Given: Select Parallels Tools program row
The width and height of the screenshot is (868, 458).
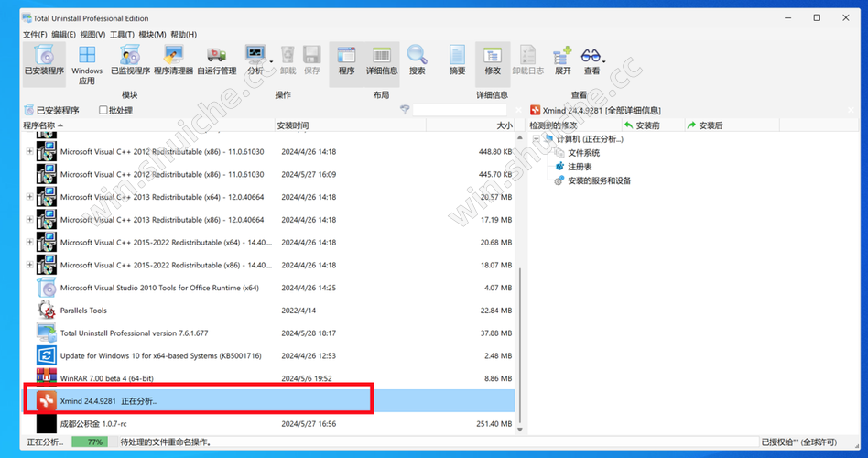Looking at the screenshot, I should click(x=268, y=311).
